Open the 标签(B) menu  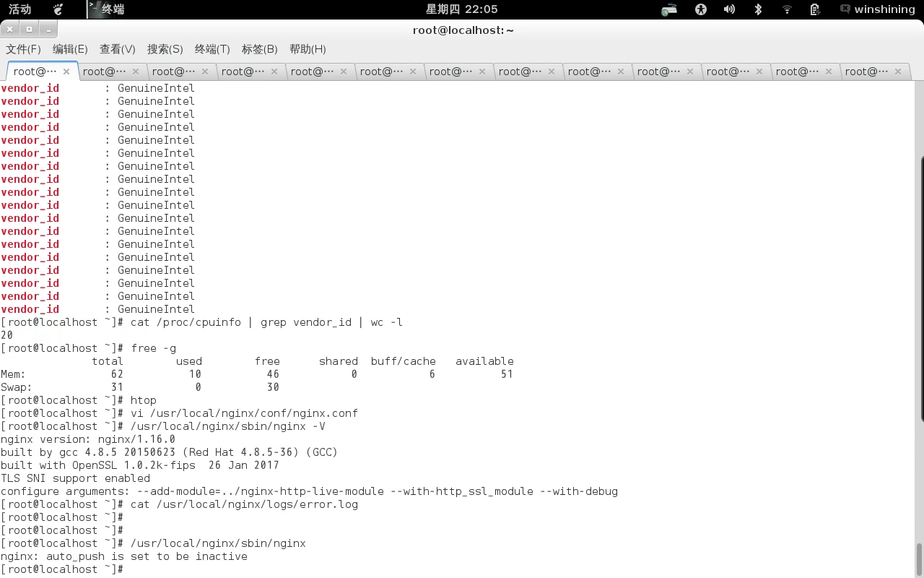pyautogui.click(x=260, y=48)
